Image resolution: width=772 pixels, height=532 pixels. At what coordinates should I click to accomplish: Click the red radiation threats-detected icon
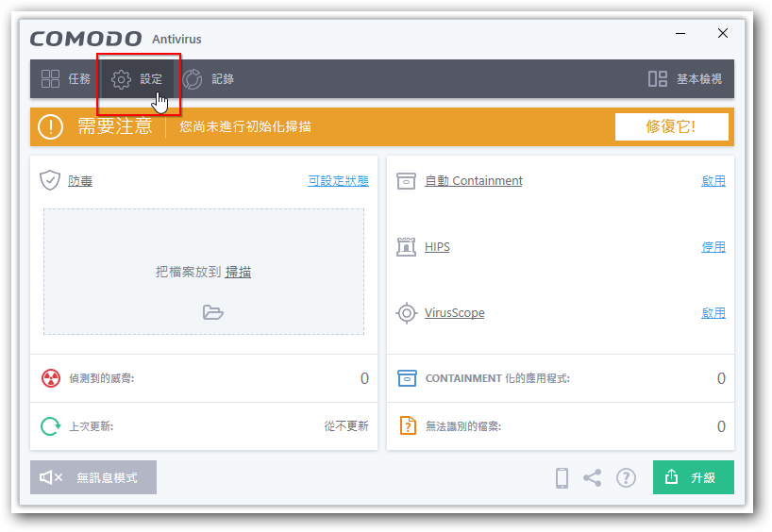pos(51,378)
